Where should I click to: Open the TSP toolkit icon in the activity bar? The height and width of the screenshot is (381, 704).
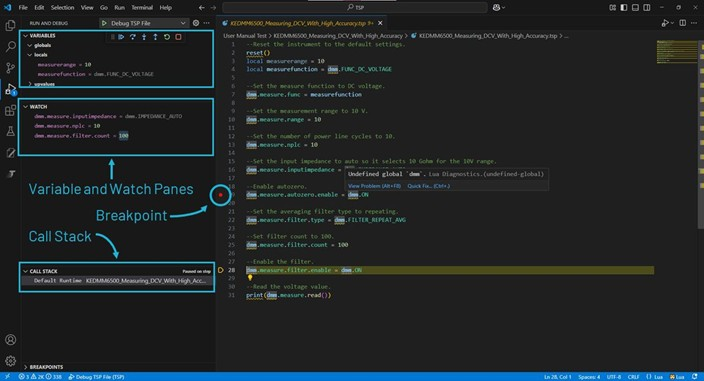click(11, 174)
